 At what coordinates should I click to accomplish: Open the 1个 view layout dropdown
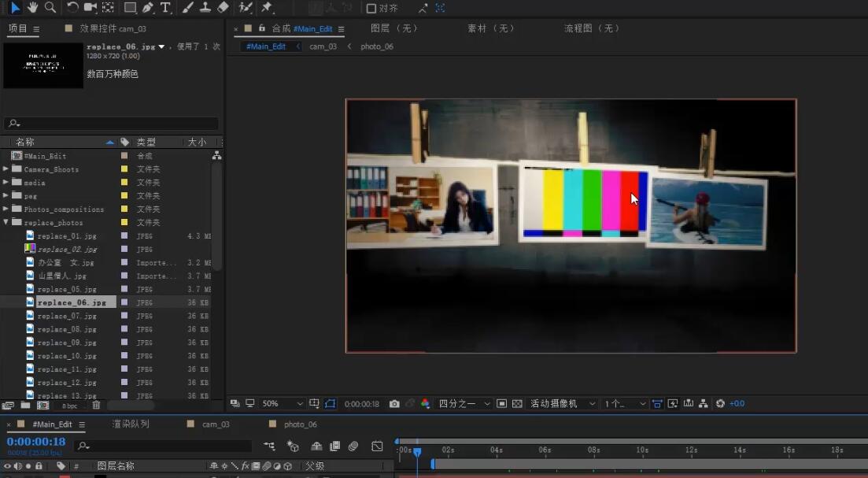624,404
